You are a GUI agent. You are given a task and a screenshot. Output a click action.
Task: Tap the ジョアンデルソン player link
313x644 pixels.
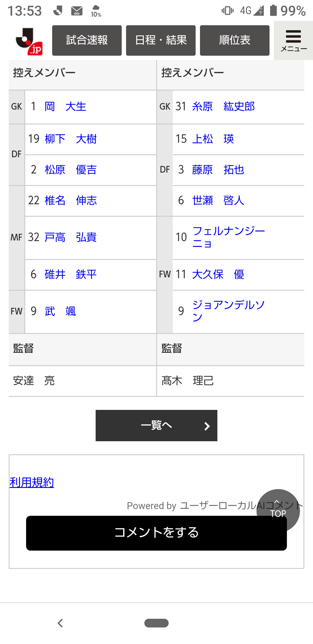point(228,311)
